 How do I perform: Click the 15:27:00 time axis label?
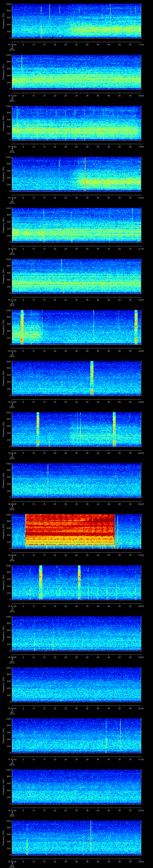(x=12, y=606)
